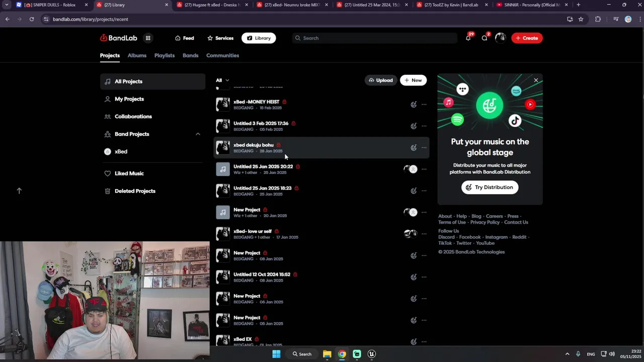The image size is (644, 362).
Task: Switch to the Playlists tab
Action: (x=165, y=56)
